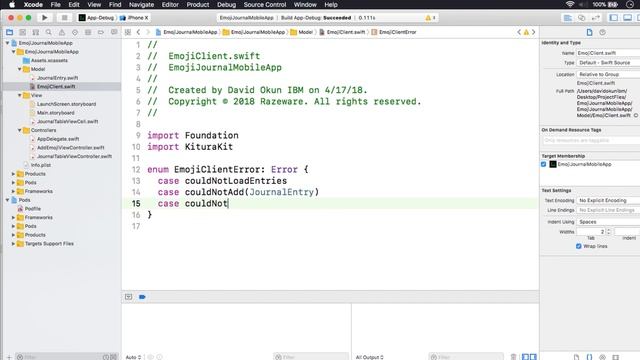Go back in editor history
Viewport: 640px width, 360px height.
point(138,32)
